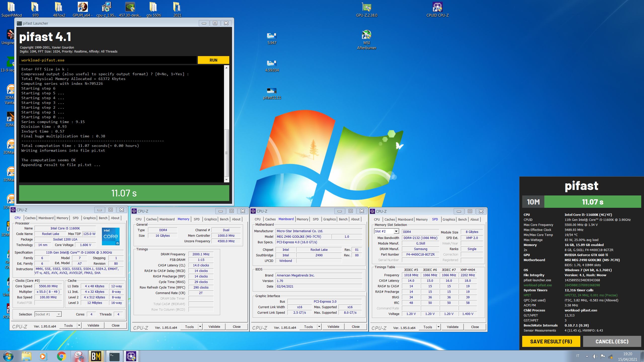644x362 pixels.
Task: Open the 457.30-desktop NVIDIA driver icon
Action: pos(130,10)
